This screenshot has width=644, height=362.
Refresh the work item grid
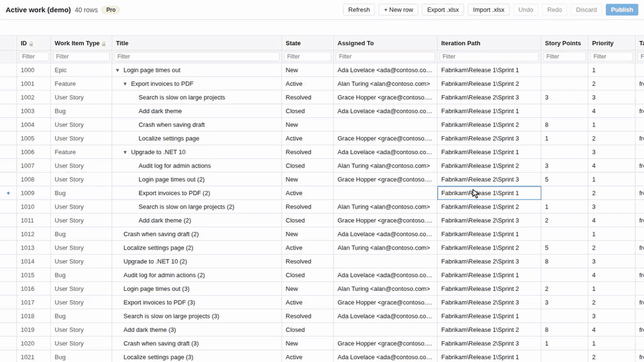[359, 9]
